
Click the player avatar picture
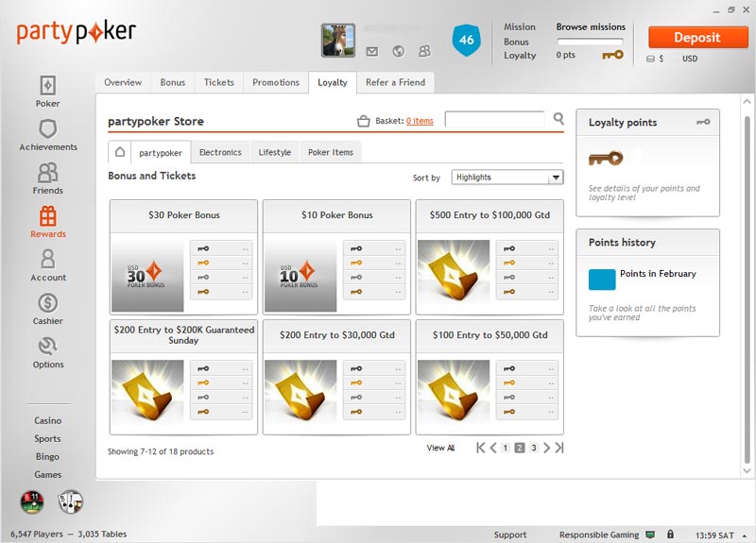[338, 41]
